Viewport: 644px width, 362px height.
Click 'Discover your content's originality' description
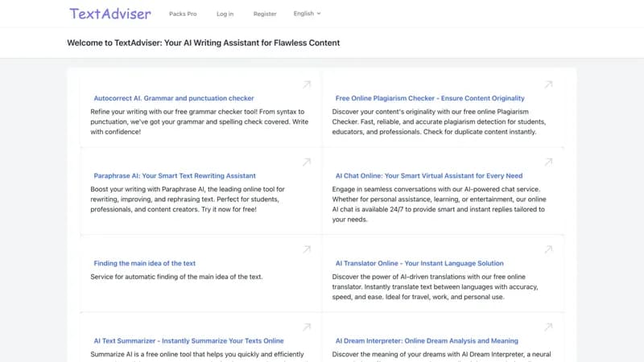(439, 121)
